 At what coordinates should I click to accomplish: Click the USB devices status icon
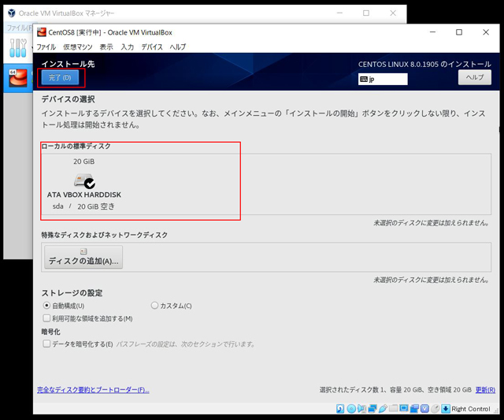[383, 409]
